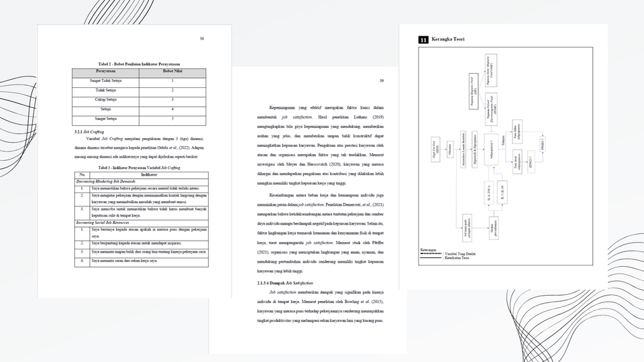Click paragraph starting 'Job satisfaction memberikan dampak'
Screen dimensions: 644x362
[321, 306]
